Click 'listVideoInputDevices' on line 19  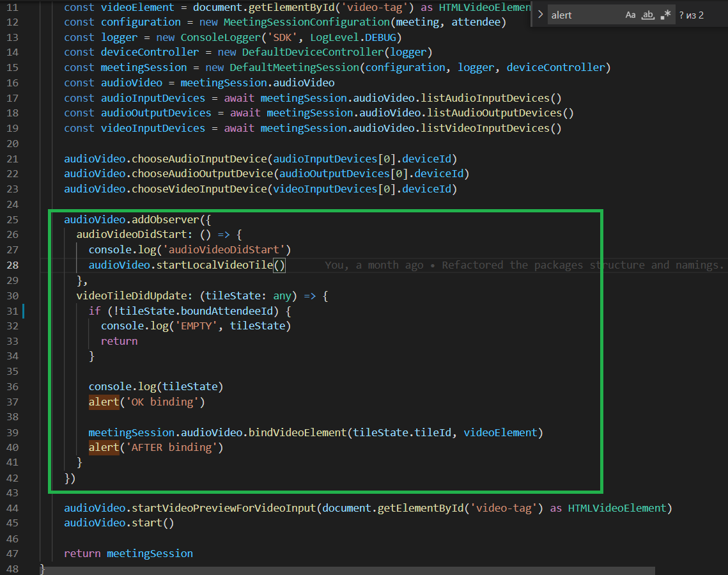pyautogui.click(x=485, y=128)
